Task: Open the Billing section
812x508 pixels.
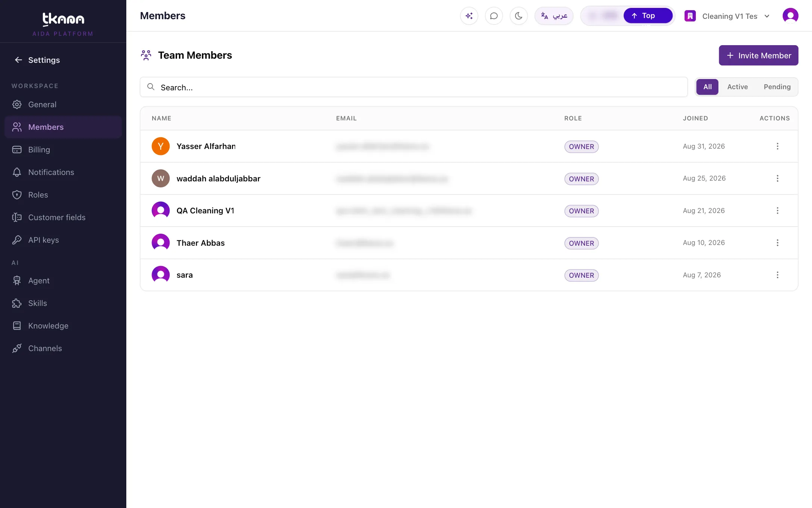Action: point(63,150)
